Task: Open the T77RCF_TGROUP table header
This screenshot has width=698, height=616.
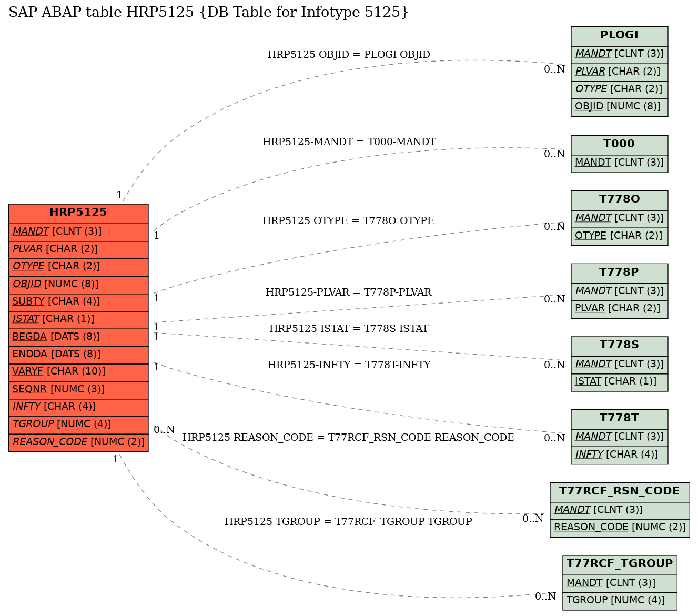Action: [619, 564]
